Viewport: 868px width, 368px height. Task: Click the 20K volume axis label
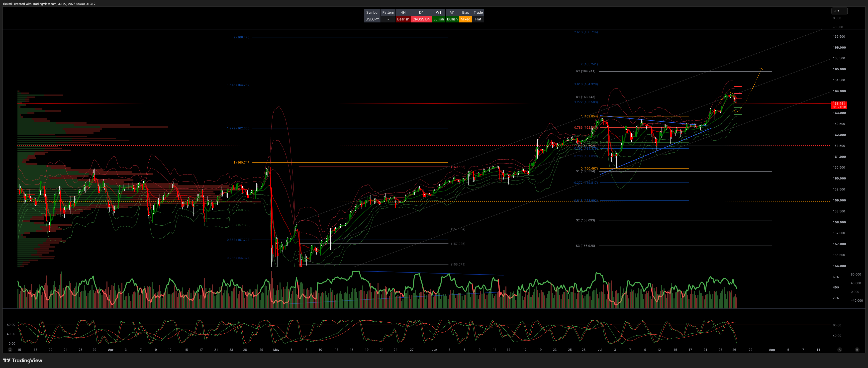836,298
